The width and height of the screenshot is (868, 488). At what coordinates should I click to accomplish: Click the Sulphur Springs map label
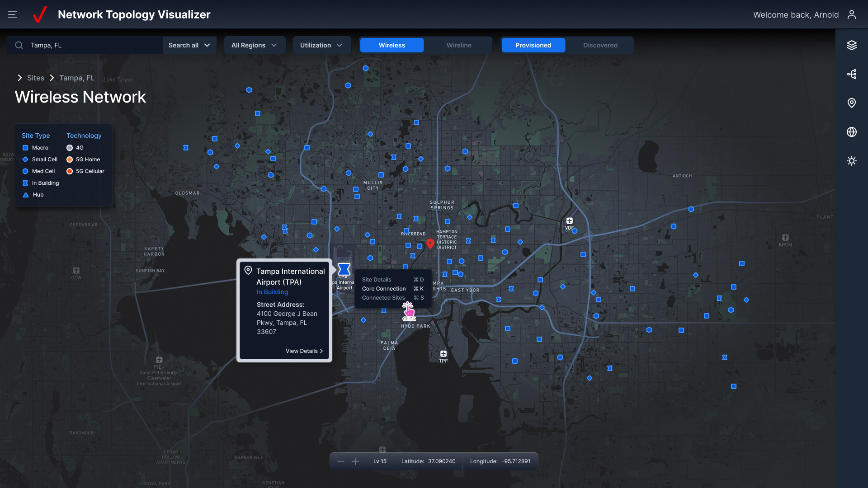point(442,205)
